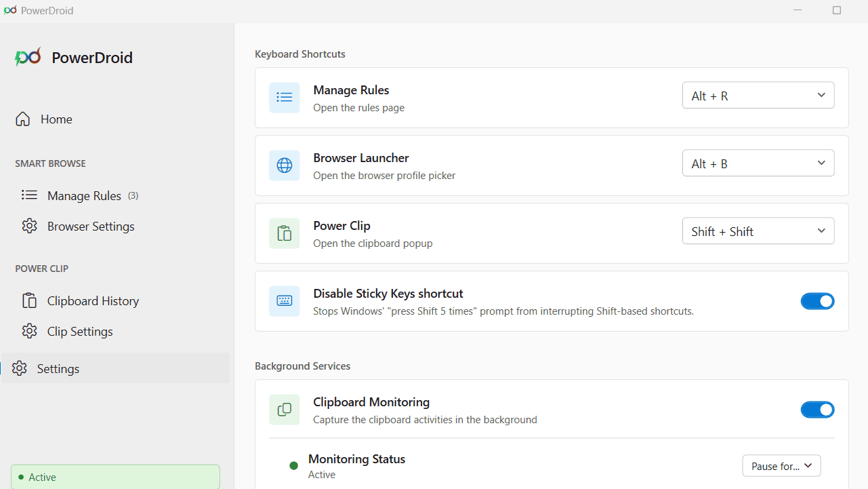Click the Manage Rules list icon in sidebar
The image size is (868, 489).
(29, 195)
